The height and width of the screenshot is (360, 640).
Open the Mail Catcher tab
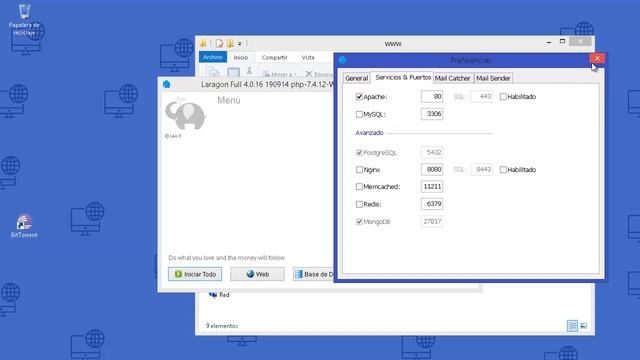(x=453, y=78)
